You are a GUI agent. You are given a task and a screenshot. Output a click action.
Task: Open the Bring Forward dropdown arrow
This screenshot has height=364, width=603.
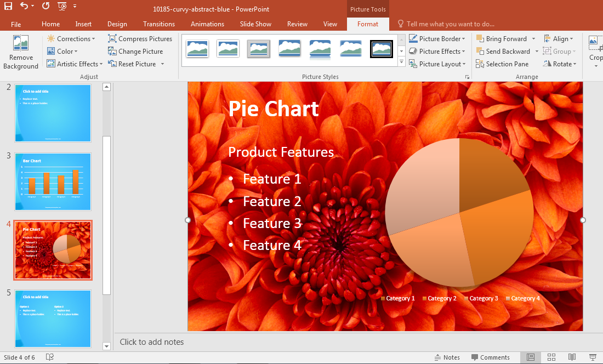click(x=532, y=38)
